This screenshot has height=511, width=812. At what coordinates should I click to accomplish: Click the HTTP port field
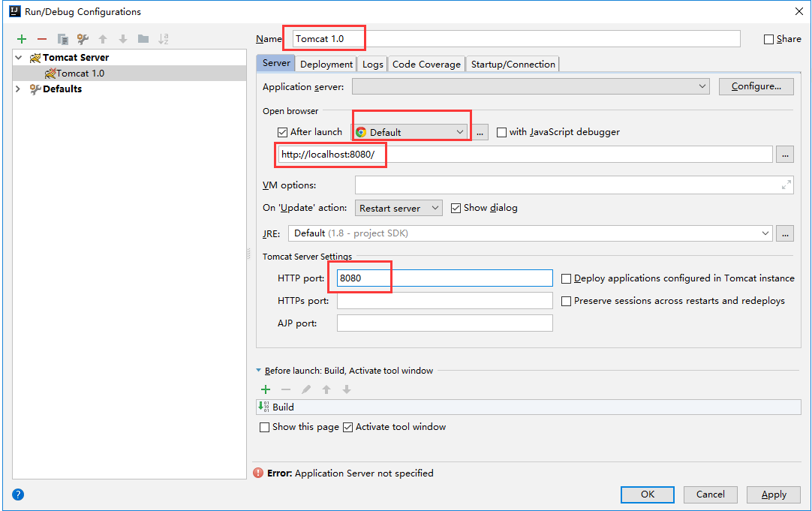point(445,278)
